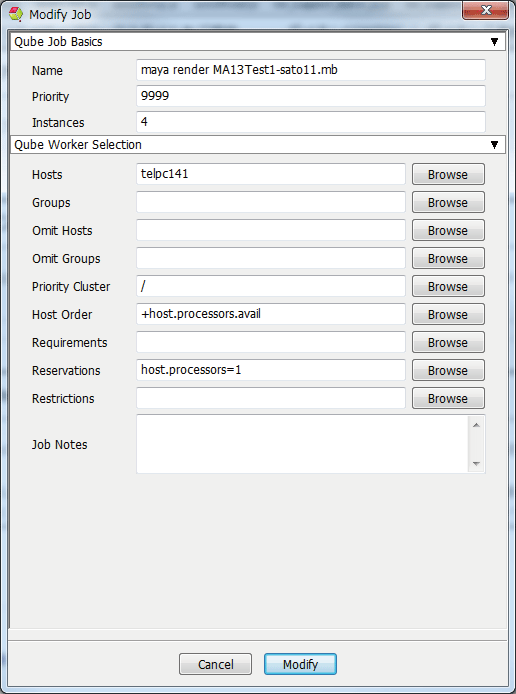Browse Reservations options
The image size is (516, 694).
[x=448, y=370]
